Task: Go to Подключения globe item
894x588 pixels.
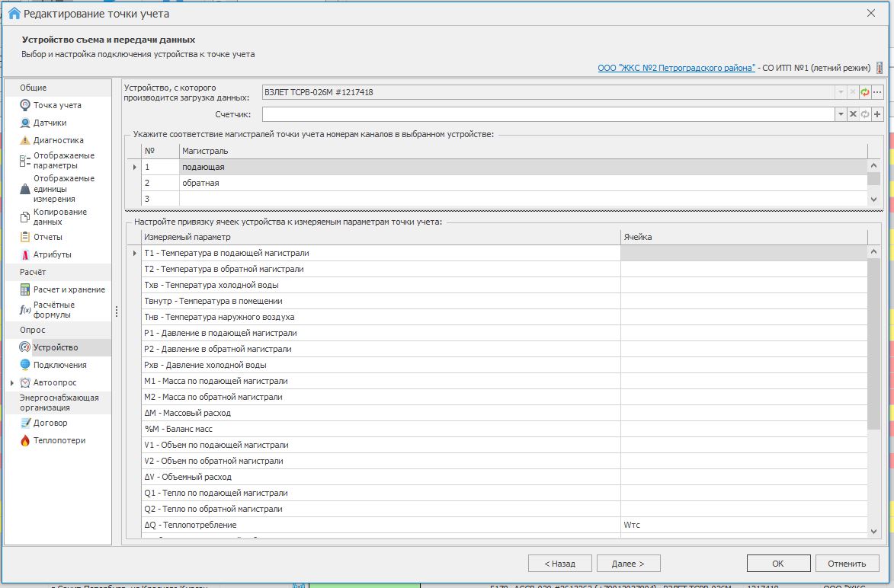Action: coord(53,365)
